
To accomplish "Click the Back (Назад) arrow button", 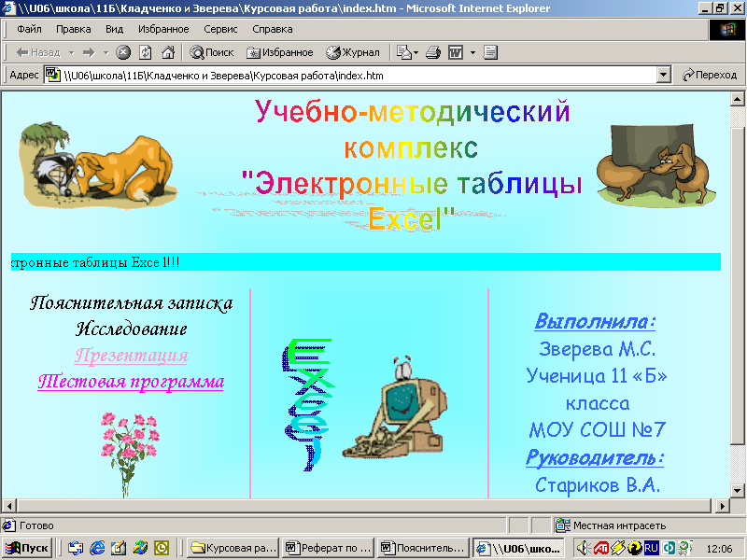I will pyautogui.click(x=38, y=52).
